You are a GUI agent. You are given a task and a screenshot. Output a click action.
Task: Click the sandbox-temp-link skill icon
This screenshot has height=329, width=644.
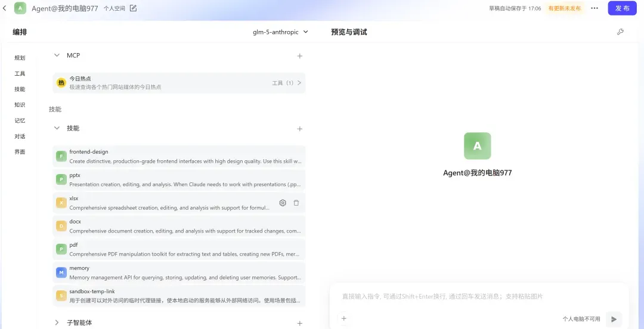pyautogui.click(x=61, y=296)
